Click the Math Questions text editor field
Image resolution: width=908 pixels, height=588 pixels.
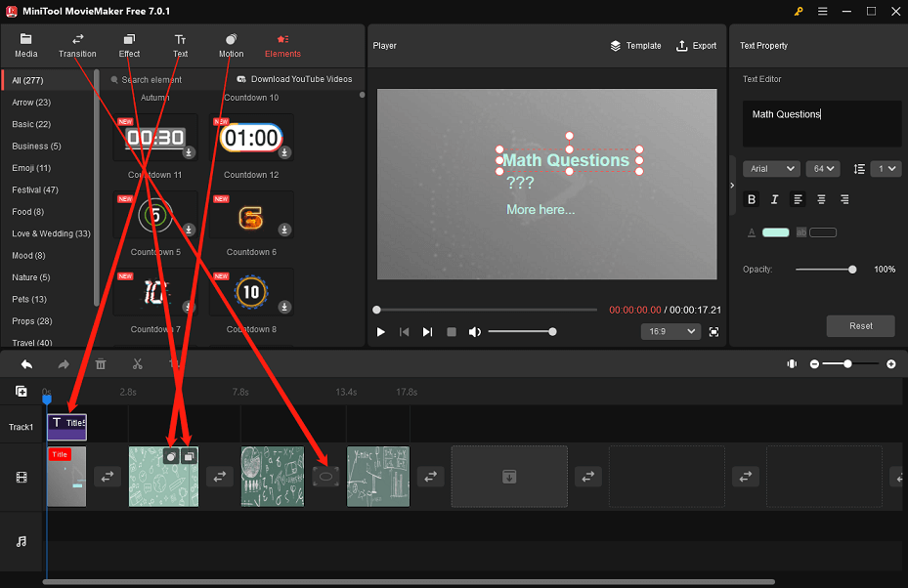point(822,124)
